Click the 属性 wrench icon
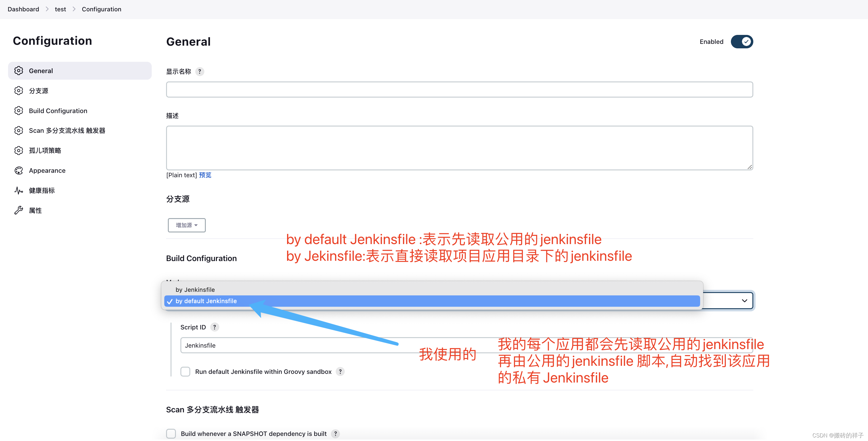Viewport: 868px width, 441px height. (x=19, y=210)
